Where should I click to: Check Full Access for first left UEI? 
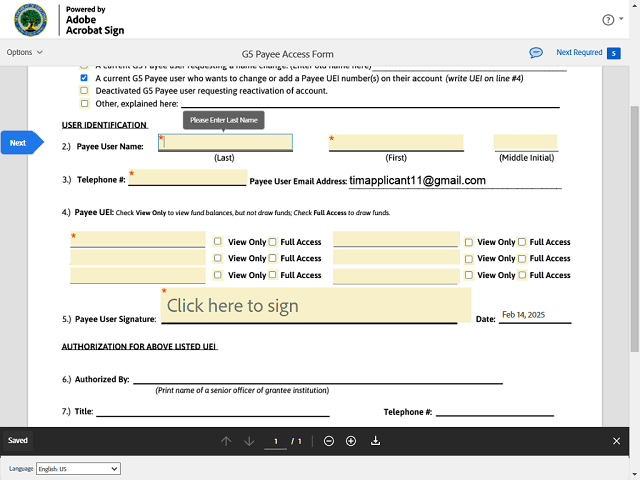point(272,242)
